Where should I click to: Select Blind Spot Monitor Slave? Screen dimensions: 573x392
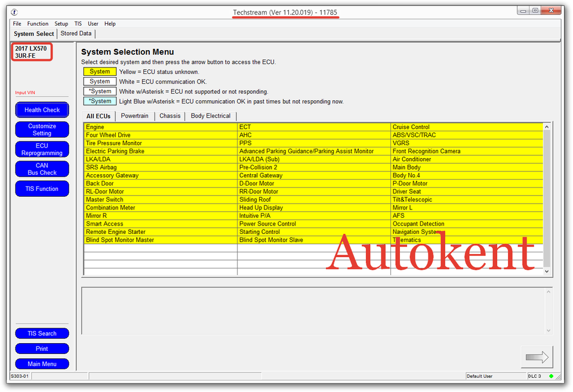point(314,239)
